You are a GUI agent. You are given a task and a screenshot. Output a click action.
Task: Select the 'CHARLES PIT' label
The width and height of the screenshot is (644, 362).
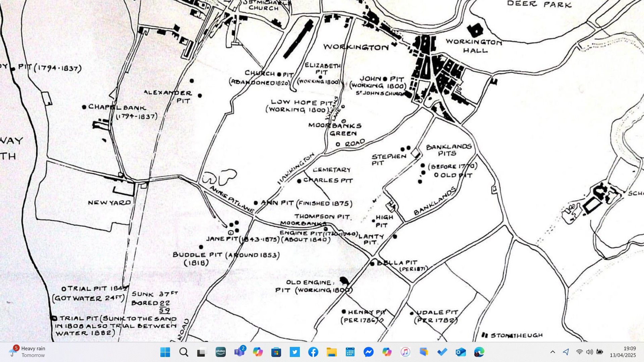(328, 180)
